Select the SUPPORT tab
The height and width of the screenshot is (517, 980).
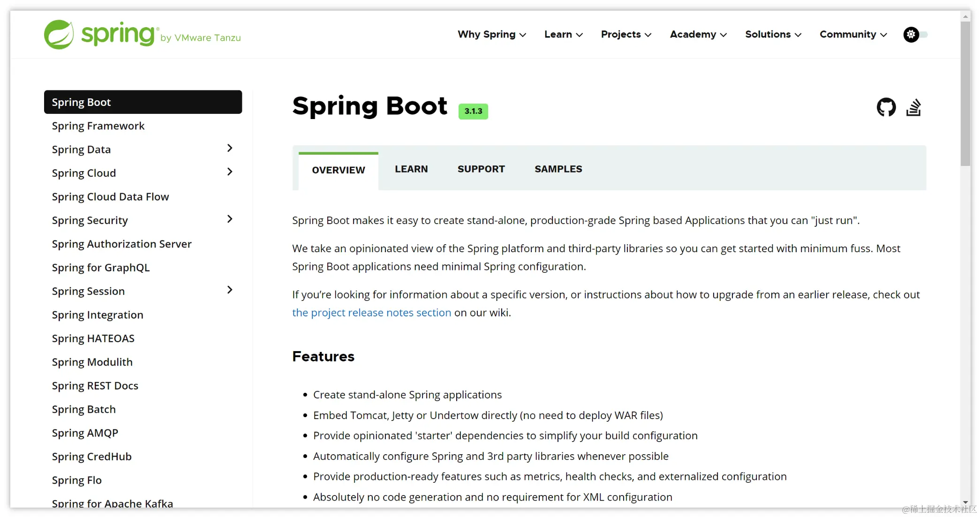(x=481, y=169)
